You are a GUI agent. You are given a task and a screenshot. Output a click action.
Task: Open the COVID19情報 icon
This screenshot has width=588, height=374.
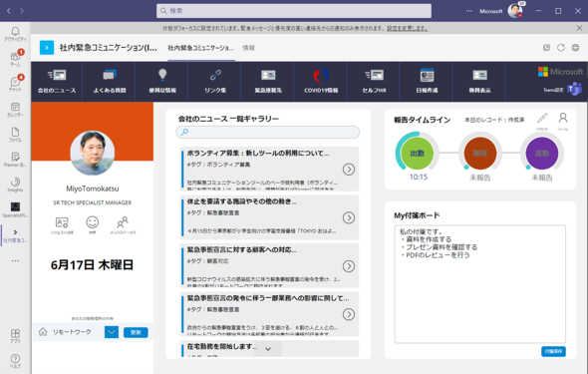coord(321,81)
